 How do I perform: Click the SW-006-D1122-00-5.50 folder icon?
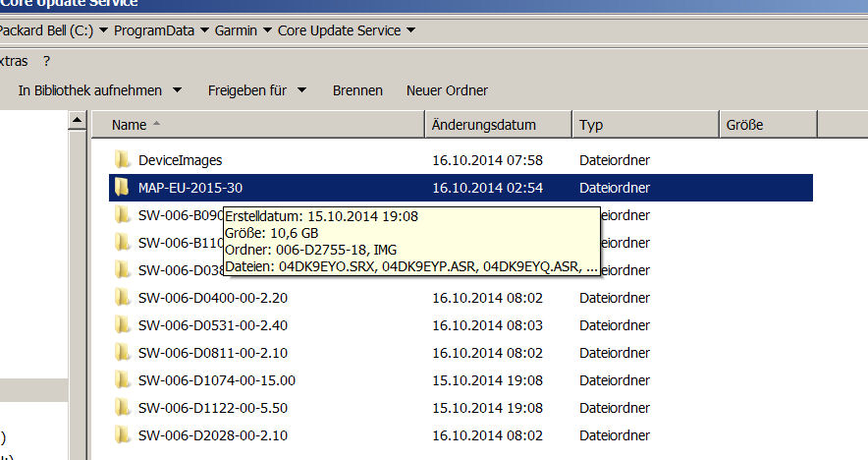123,407
